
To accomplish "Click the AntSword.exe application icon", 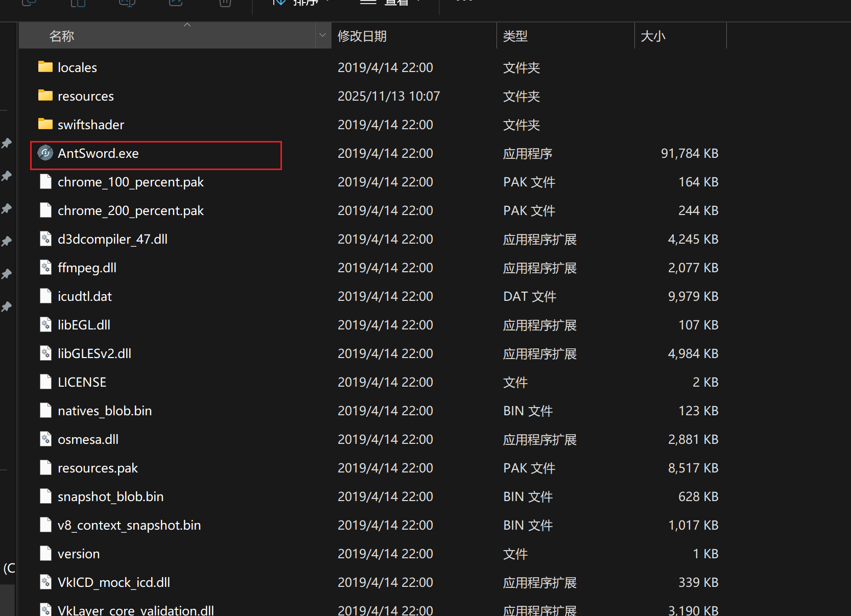I will tap(45, 153).
